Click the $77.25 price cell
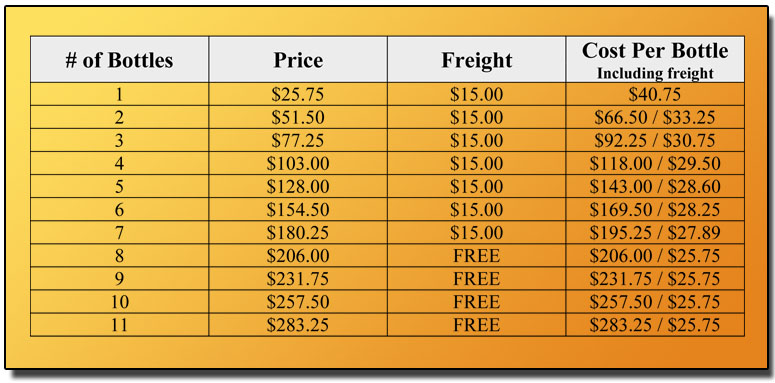The height and width of the screenshot is (383, 775). tap(298, 140)
